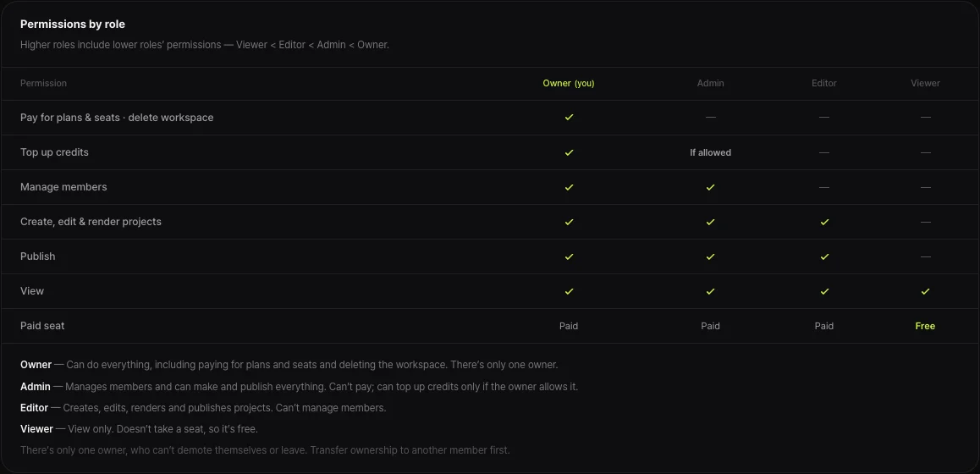Click Viewer dash for Create, edit & render projects
The height and width of the screenshot is (474, 980).
[x=926, y=222]
